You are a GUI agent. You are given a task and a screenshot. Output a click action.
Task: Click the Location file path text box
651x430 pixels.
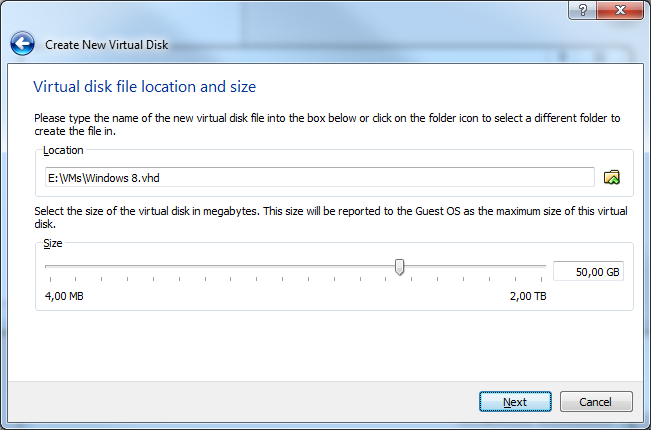point(318,178)
